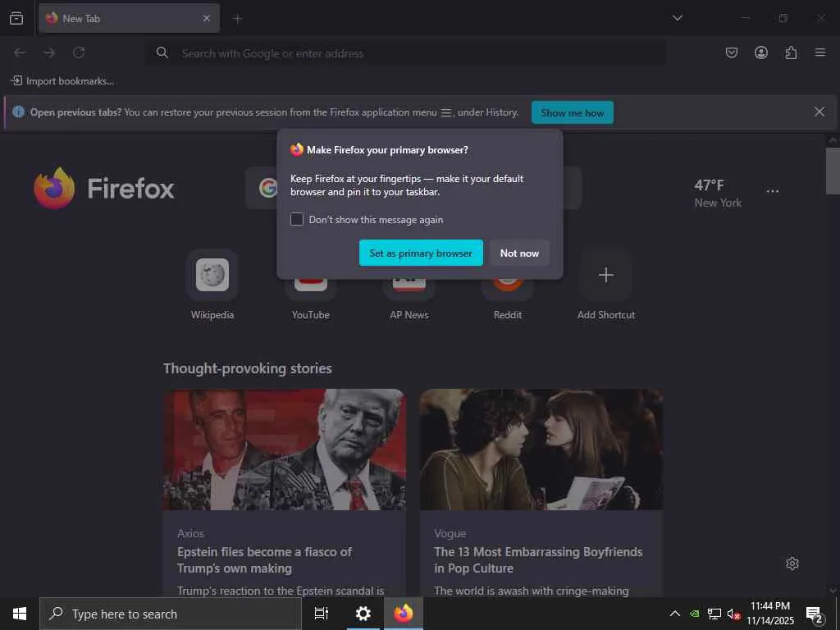Open the 47°F New York weather widget
Screen dimensions: 840x630
point(718,194)
